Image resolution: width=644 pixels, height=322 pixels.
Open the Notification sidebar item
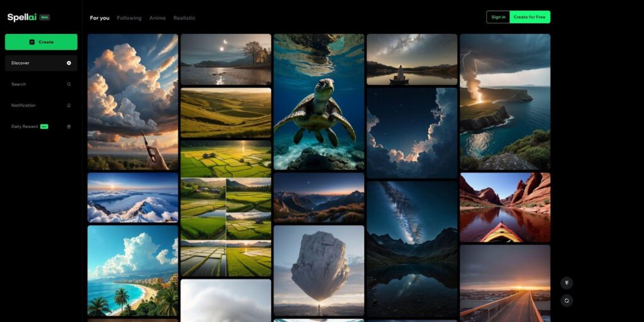click(x=41, y=106)
